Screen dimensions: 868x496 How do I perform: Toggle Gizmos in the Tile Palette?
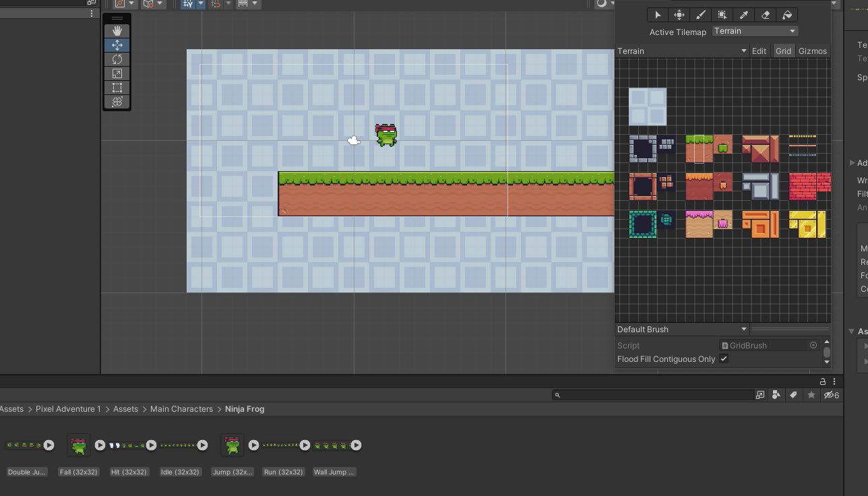pos(813,51)
